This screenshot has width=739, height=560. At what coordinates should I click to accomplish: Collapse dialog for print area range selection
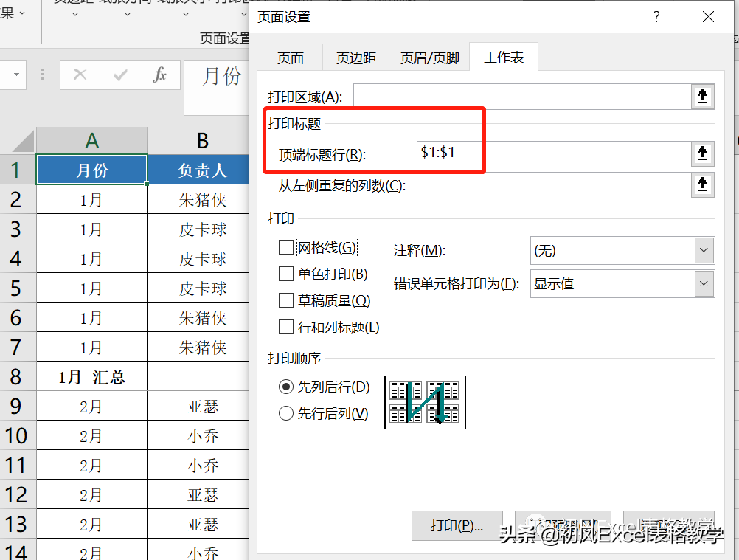(x=702, y=97)
